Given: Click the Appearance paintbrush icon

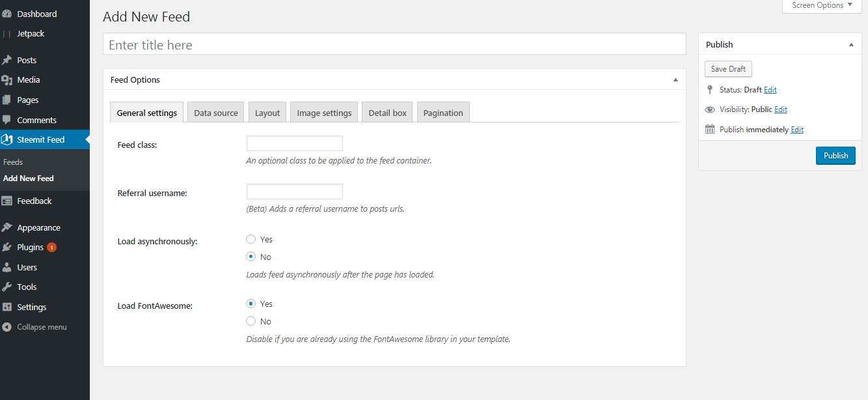Looking at the screenshot, I should [7, 227].
